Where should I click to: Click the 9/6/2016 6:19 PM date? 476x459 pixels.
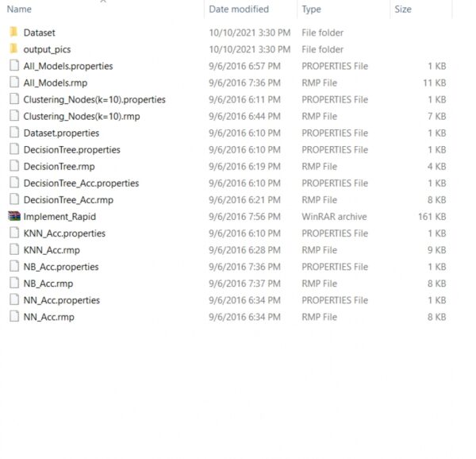(244, 167)
